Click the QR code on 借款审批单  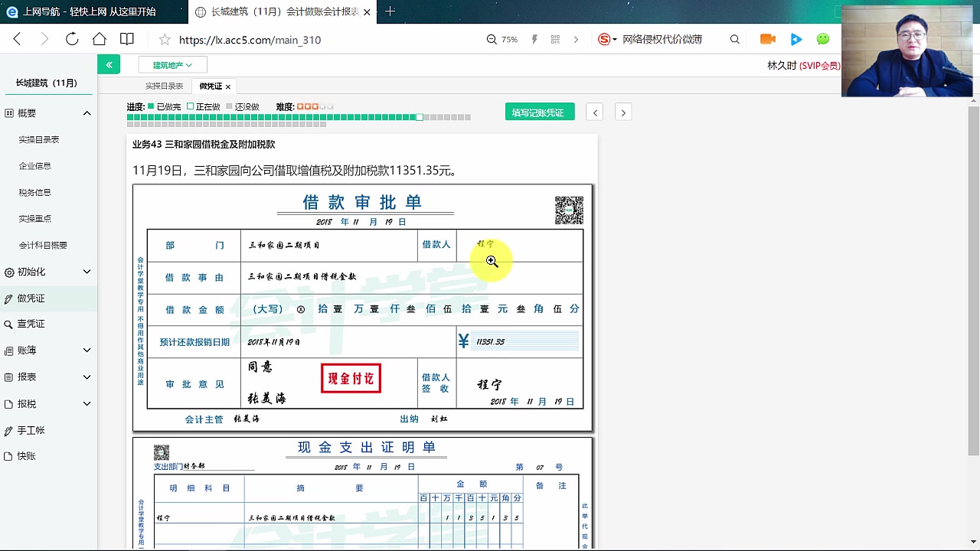(569, 210)
